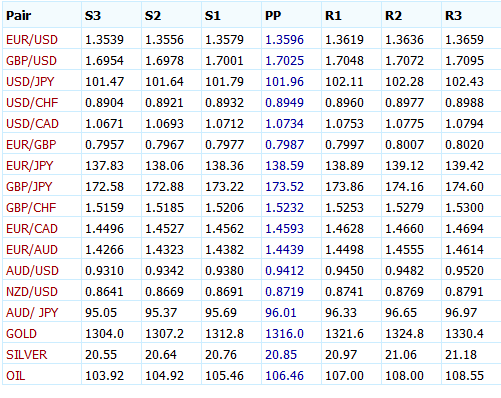Click the R3 column header
The image size is (501, 398).
coord(453,16)
